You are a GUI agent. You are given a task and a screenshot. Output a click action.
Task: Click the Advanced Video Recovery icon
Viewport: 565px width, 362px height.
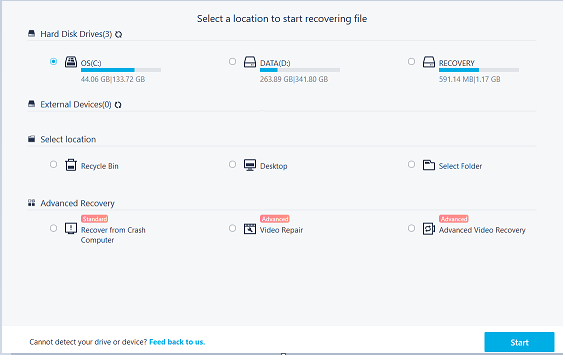click(x=429, y=228)
